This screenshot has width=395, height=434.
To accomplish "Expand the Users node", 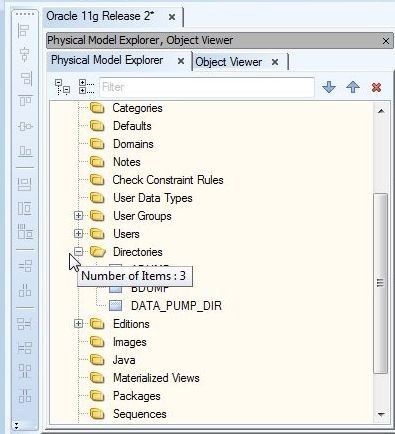I will [x=78, y=234].
